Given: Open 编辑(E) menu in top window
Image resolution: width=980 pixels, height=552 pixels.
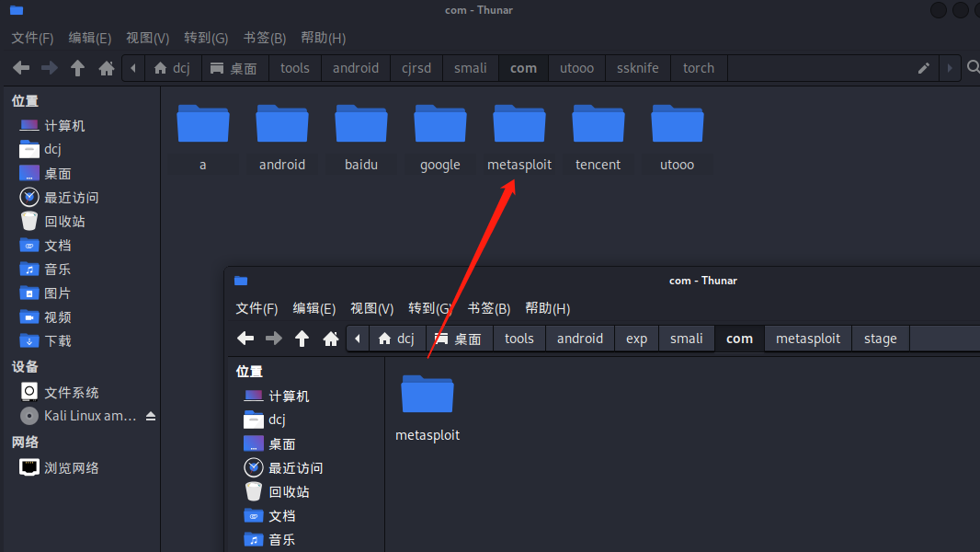Looking at the screenshot, I should 90,38.
